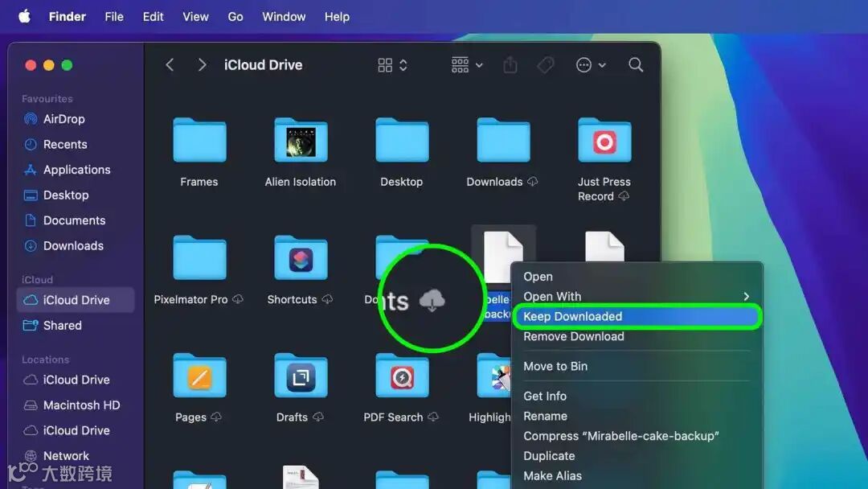Select the blank document file right of context menu
Screen dimensions: 868x489
pyautogui.click(x=604, y=246)
